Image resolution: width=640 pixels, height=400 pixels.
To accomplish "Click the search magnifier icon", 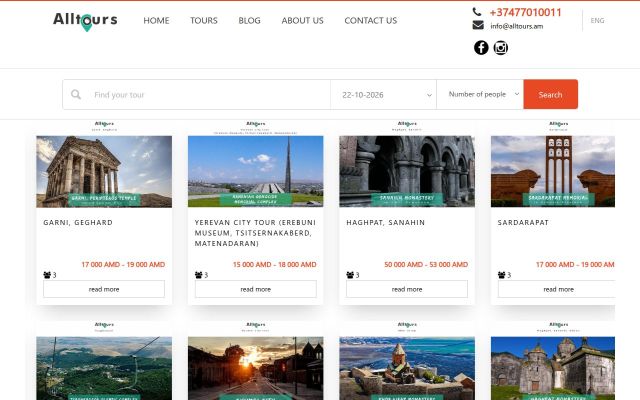I will [x=76, y=95].
